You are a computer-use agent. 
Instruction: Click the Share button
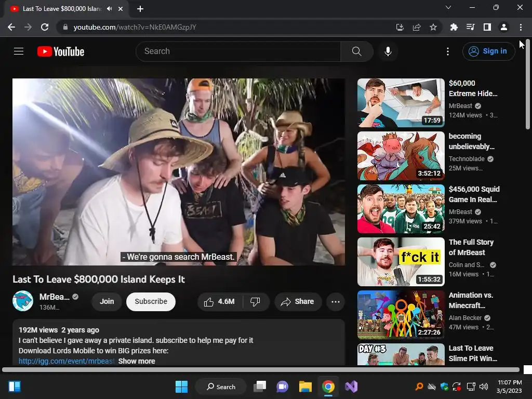298,302
